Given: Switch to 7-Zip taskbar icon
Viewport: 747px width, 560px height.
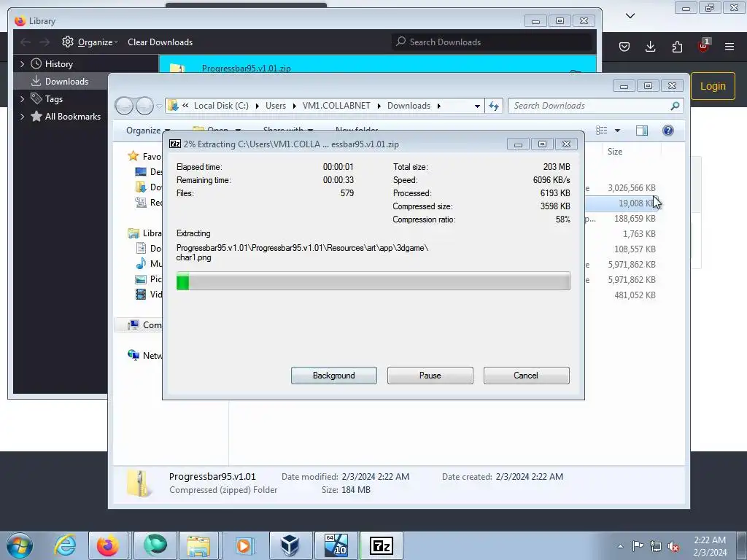Looking at the screenshot, I should pyautogui.click(x=381, y=545).
